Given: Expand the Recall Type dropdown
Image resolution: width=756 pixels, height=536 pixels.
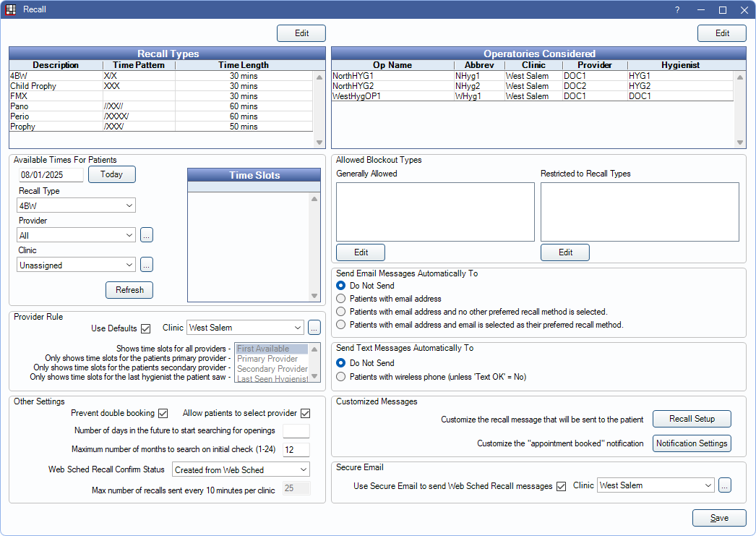Looking at the screenshot, I should click(76, 205).
